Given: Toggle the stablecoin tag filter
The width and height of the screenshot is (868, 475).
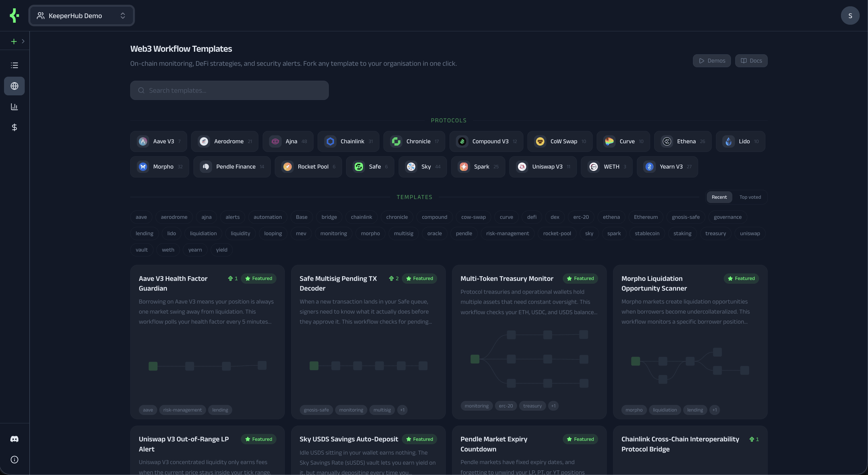Looking at the screenshot, I should click(647, 233).
